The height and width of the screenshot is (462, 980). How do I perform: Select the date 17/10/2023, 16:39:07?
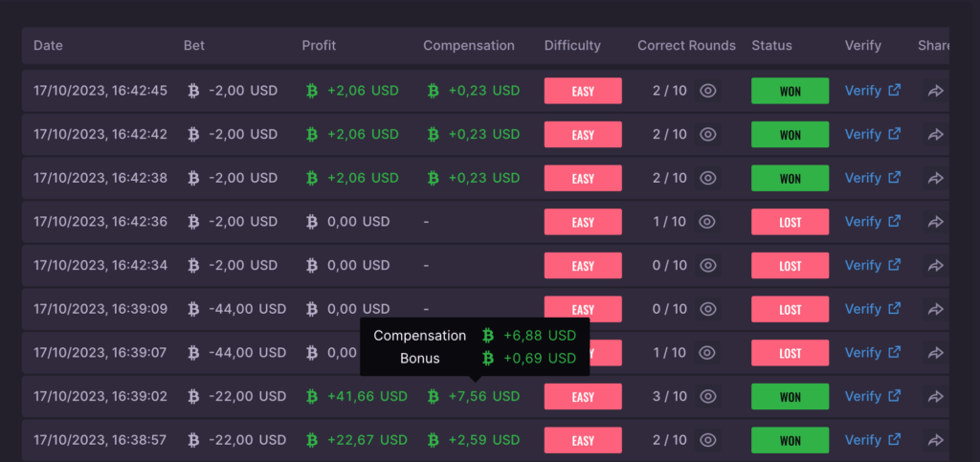(100, 353)
